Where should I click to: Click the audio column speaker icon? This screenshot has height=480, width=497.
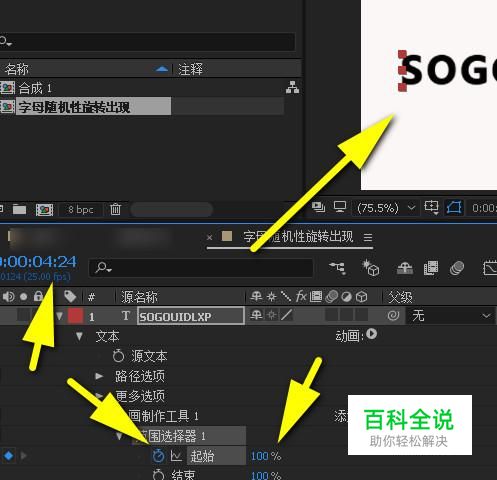(x=9, y=296)
